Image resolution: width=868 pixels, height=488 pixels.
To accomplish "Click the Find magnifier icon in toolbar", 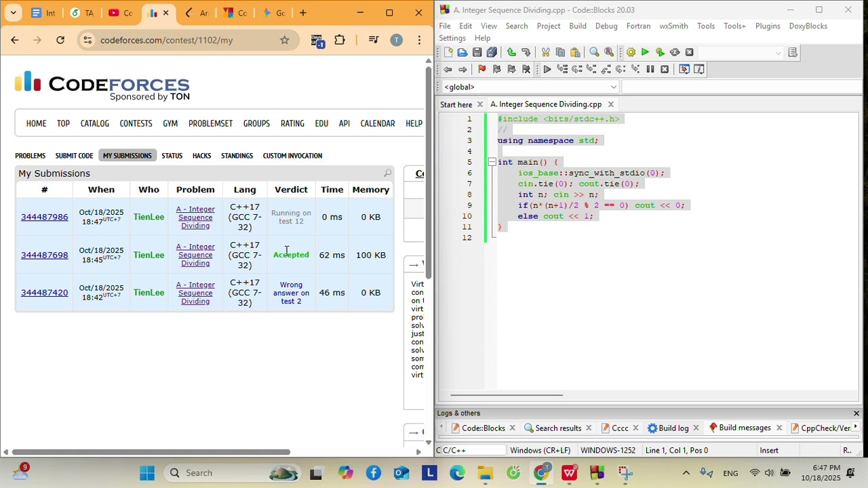I will tap(594, 52).
